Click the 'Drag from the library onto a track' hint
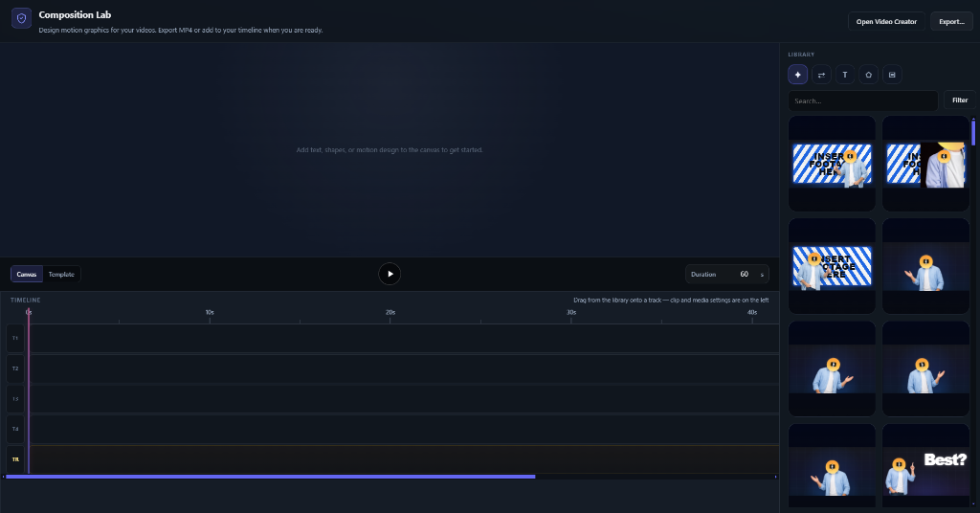 coord(671,300)
